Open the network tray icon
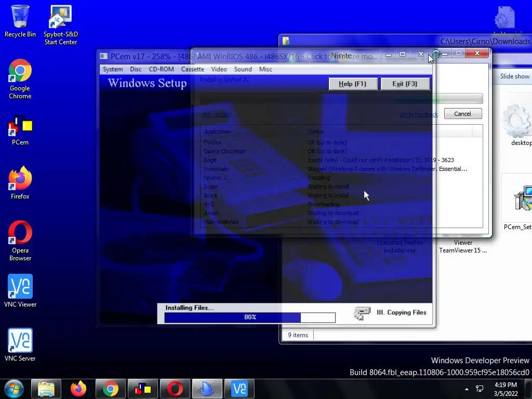 pyautogui.click(x=480, y=389)
